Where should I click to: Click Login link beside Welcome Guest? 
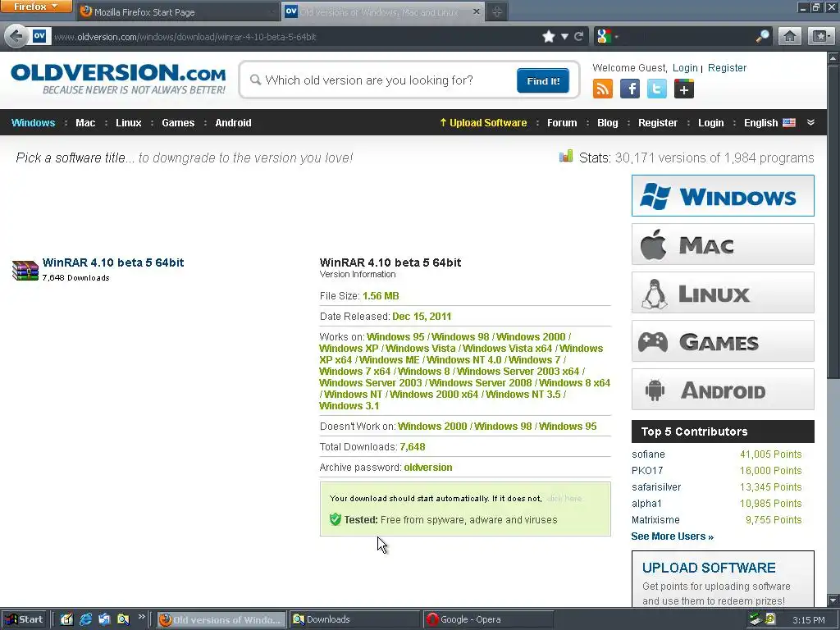pos(685,68)
